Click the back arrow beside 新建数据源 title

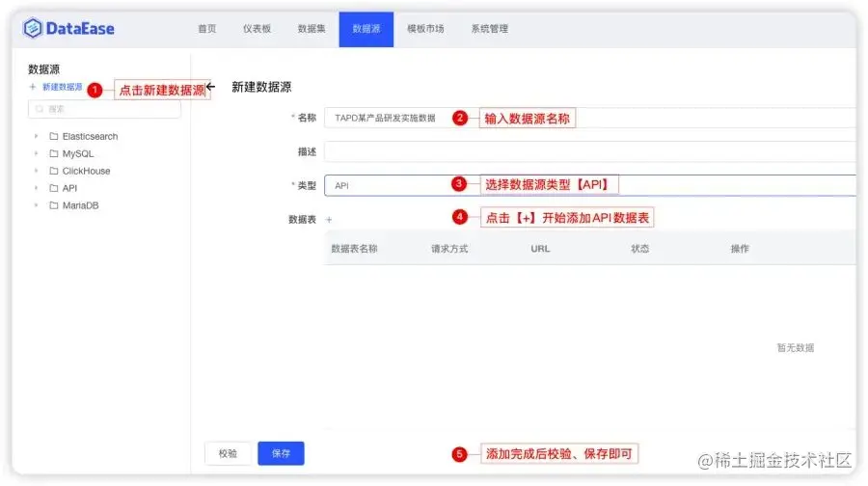(211, 87)
